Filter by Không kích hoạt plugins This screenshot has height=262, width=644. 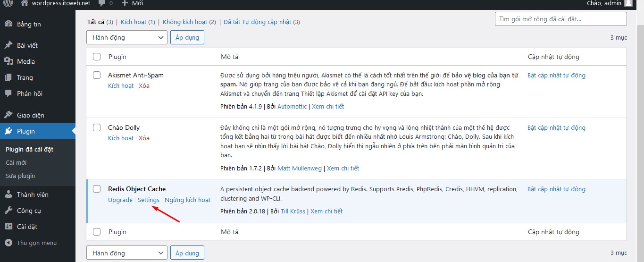pos(185,22)
